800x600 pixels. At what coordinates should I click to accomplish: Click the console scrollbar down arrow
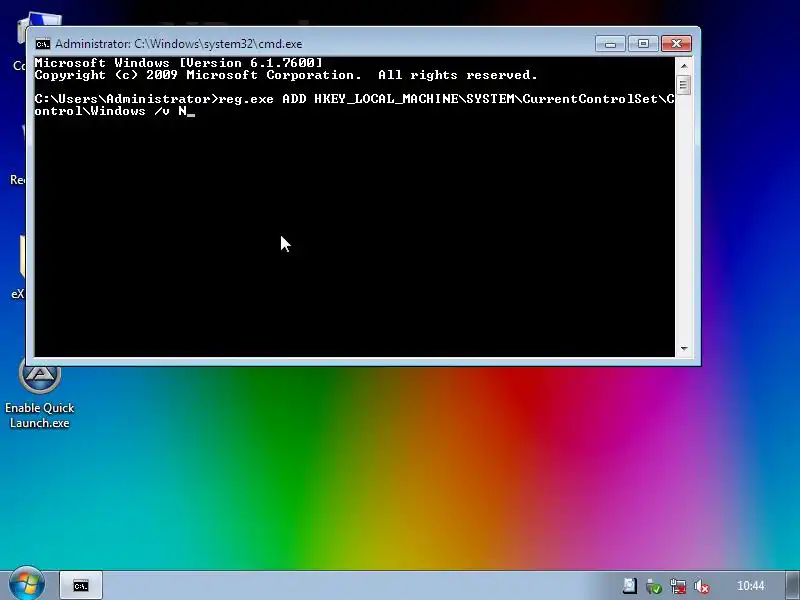[x=684, y=348]
